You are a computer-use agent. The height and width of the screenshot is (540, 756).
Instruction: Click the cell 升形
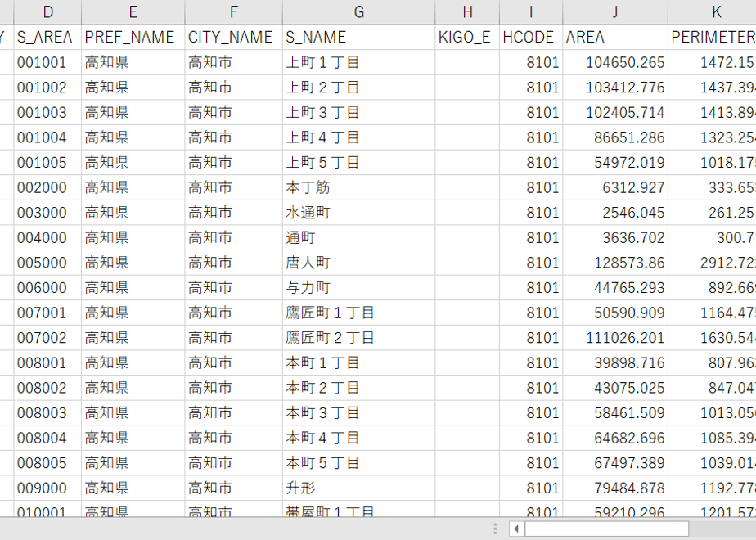358,488
